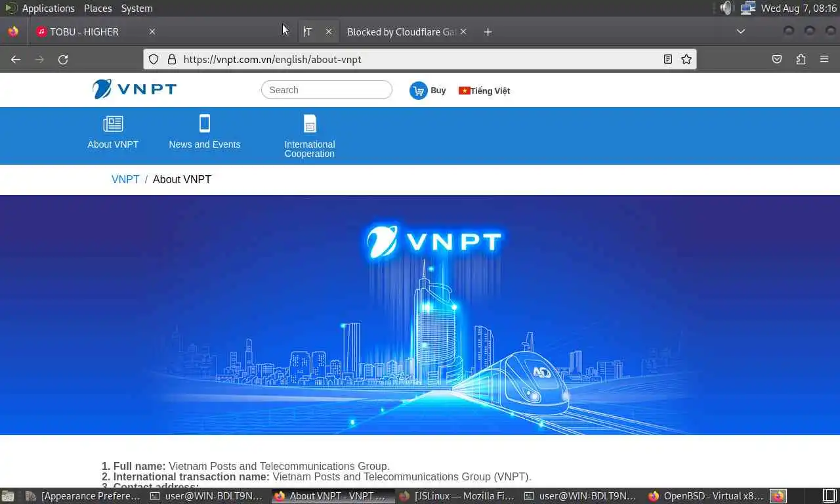The width and height of the screenshot is (840, 504).
Task: Open the list all tabs dropdown
Action: (741, 31)
